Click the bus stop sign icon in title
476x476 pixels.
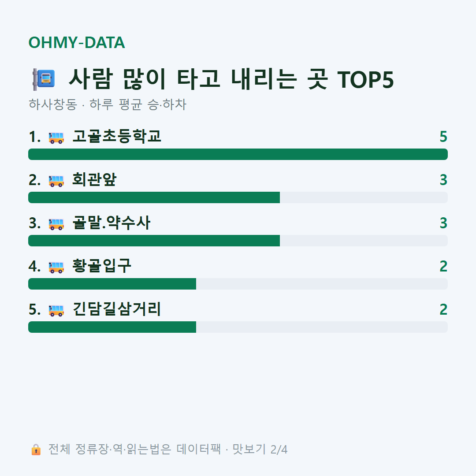click(44, 79)
